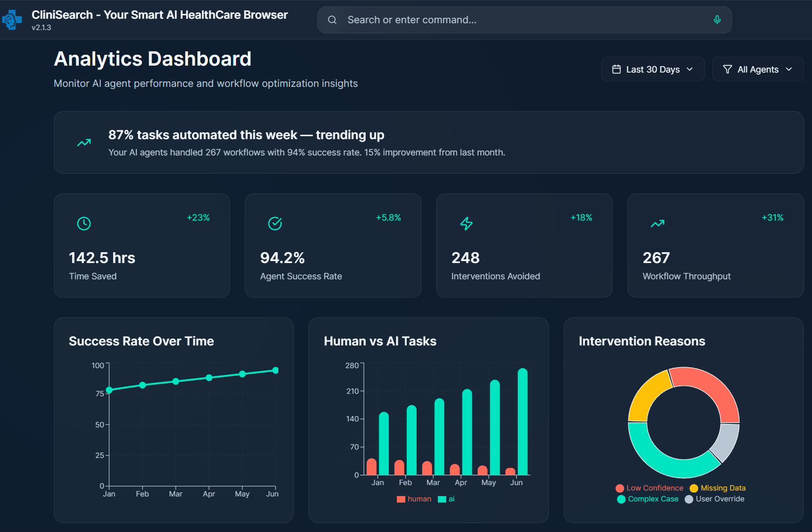Expand the All Agents filter dropdown

pyautogui.click(x=757, y=70)
